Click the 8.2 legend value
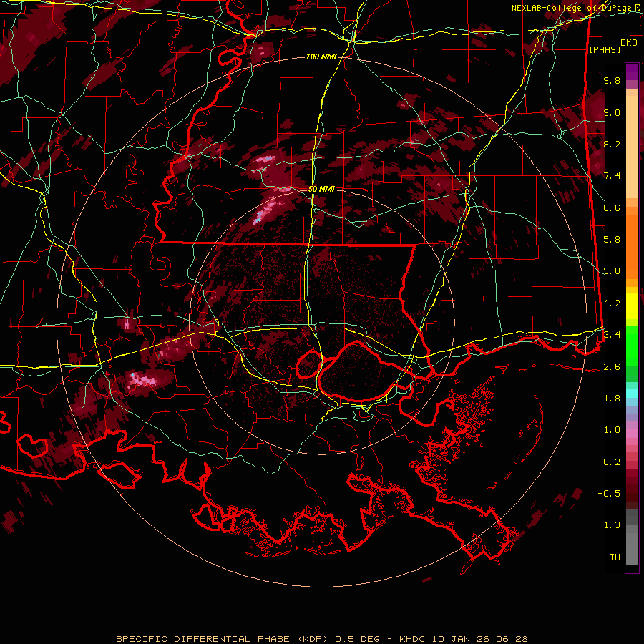Screen dimensions: 644x644 point(612,144)
